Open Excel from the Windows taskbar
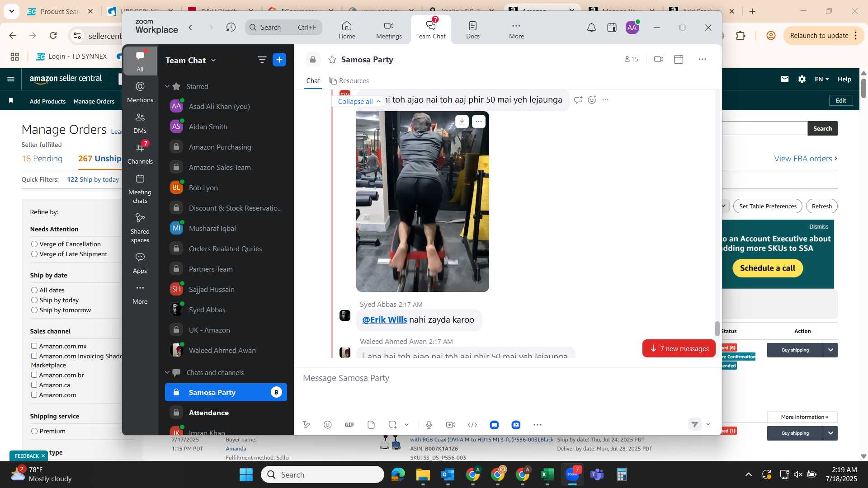 click(x=547, y=474)
